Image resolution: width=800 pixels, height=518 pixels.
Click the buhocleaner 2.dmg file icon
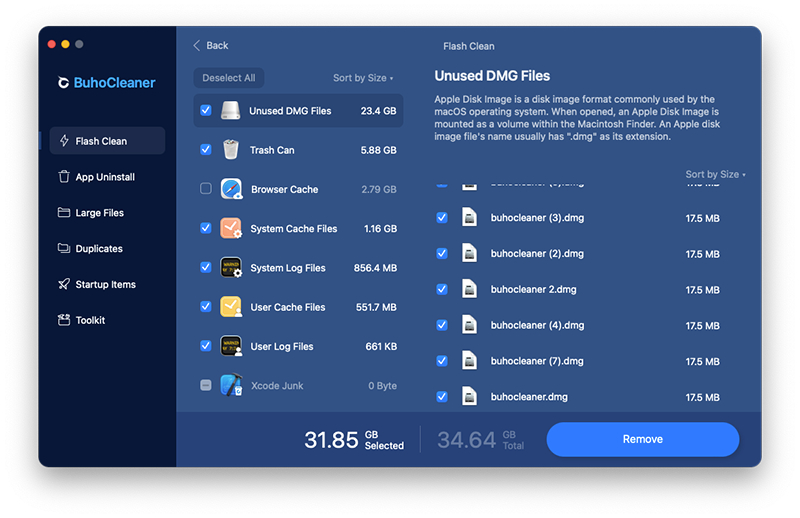pyautogui.click(x=469, y=288)
